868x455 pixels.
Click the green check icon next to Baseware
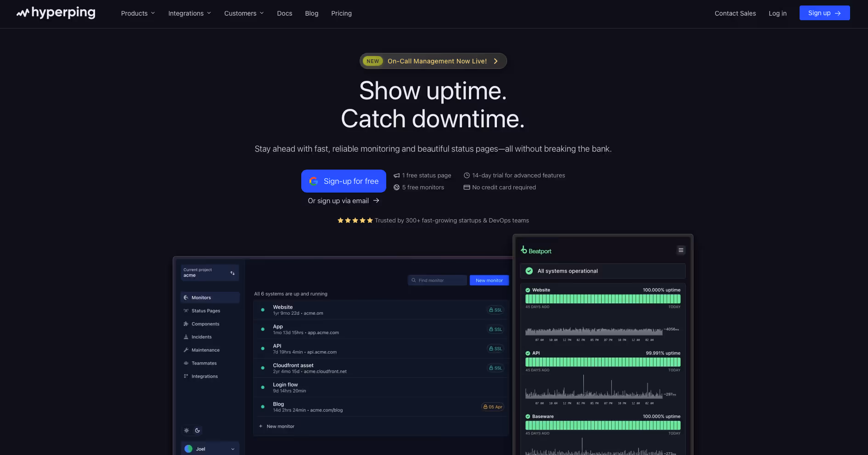pyautogui.click(x=528, y=416)
